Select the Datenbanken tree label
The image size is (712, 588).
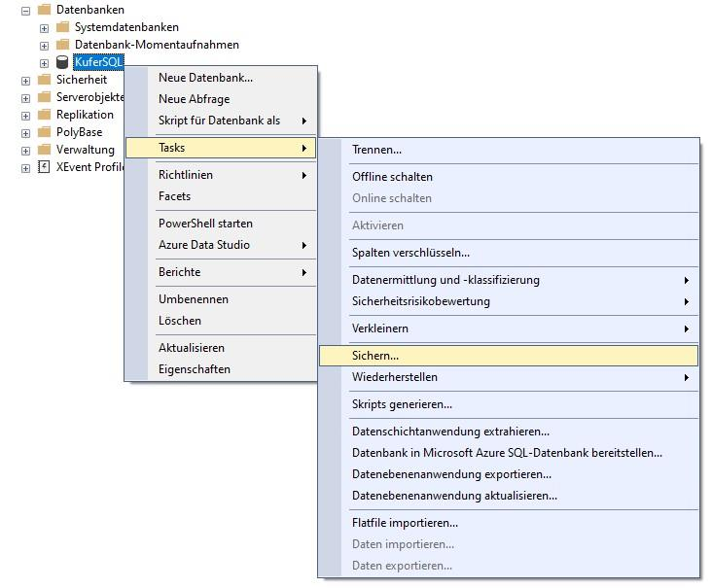click(89, 10)
